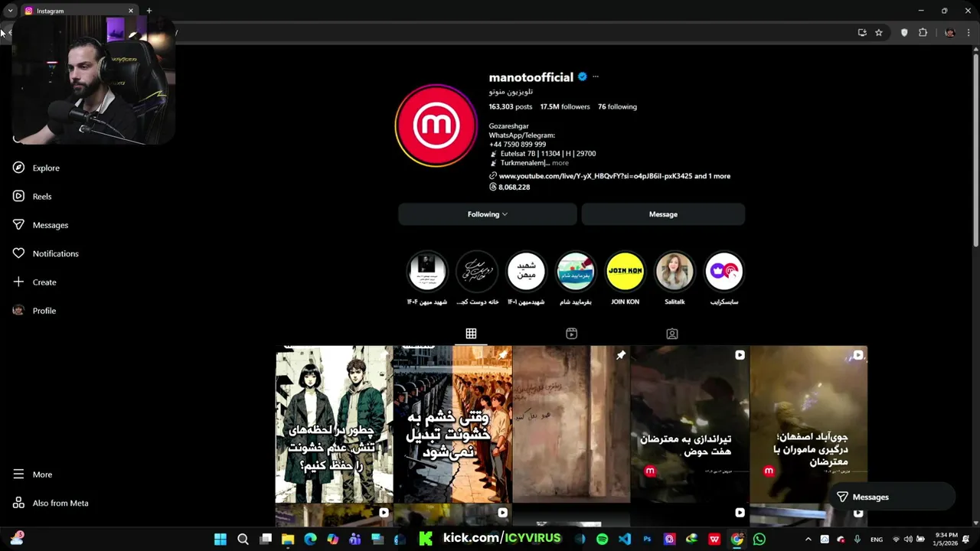Go to Profile from sidebar

pyautogui.click(x=34, y=311)
